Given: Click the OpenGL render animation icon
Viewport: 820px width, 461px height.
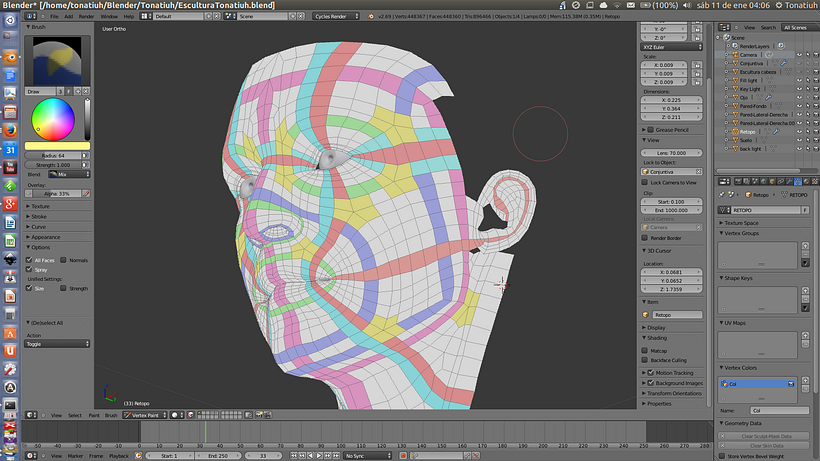Looking at the screenshot, I should (x=267, y=415).
